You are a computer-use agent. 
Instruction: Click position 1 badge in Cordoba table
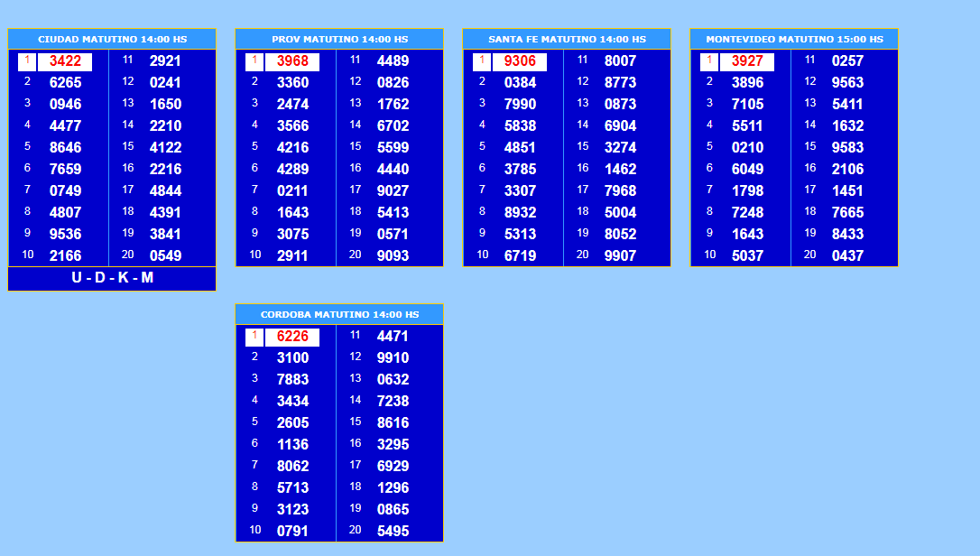pos(254,337)
